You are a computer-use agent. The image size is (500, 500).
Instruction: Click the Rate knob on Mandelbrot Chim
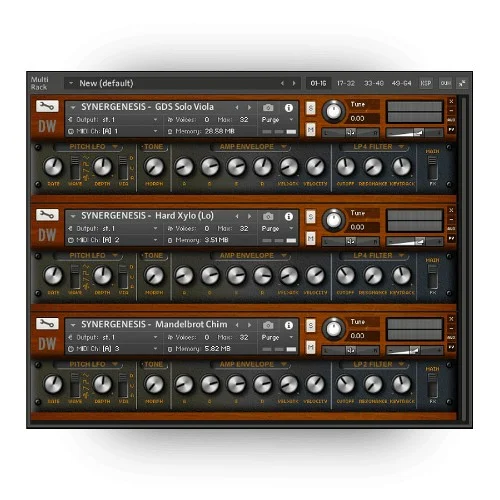(x=53, y=384)
